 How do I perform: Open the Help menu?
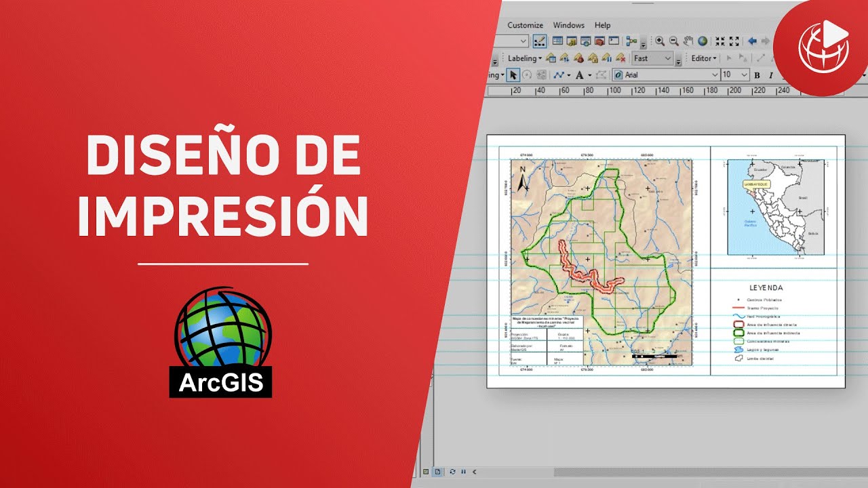click(x=603, y=25)
